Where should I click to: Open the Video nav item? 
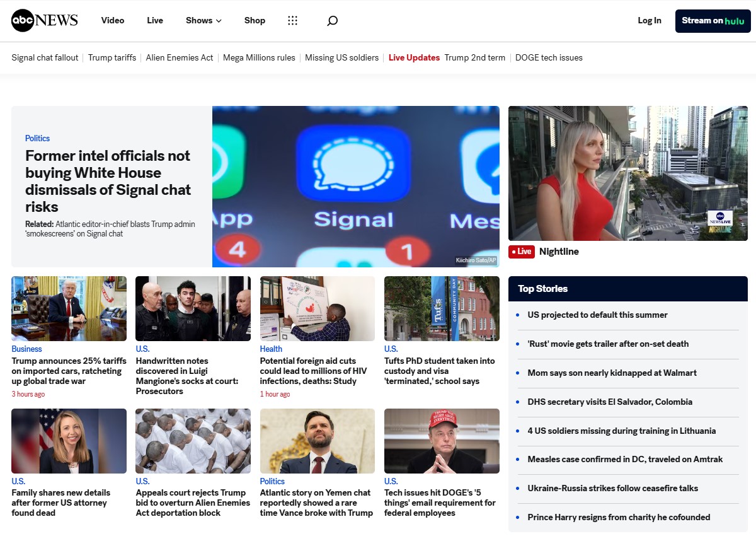[x=113, y=20]
